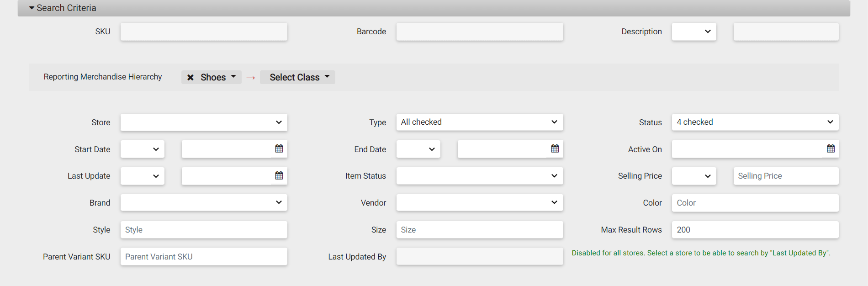
Task: Open the Description operator dropdown
Action: (693, 32)
